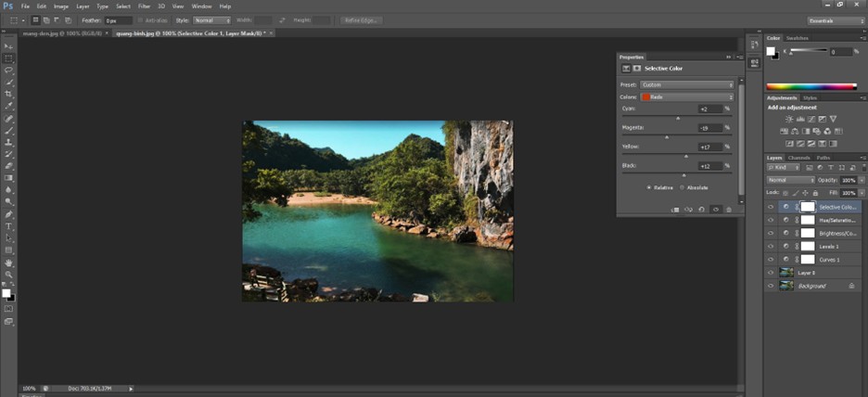Select the Move tool
Screen dimensions: 868x397
[x=9, y=46]
